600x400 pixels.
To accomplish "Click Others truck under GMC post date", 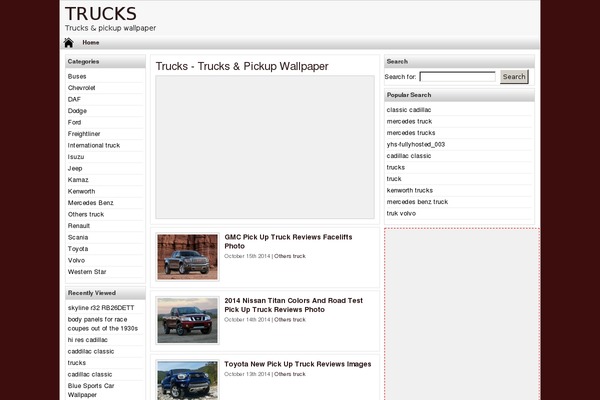I will tap(290, 256).
